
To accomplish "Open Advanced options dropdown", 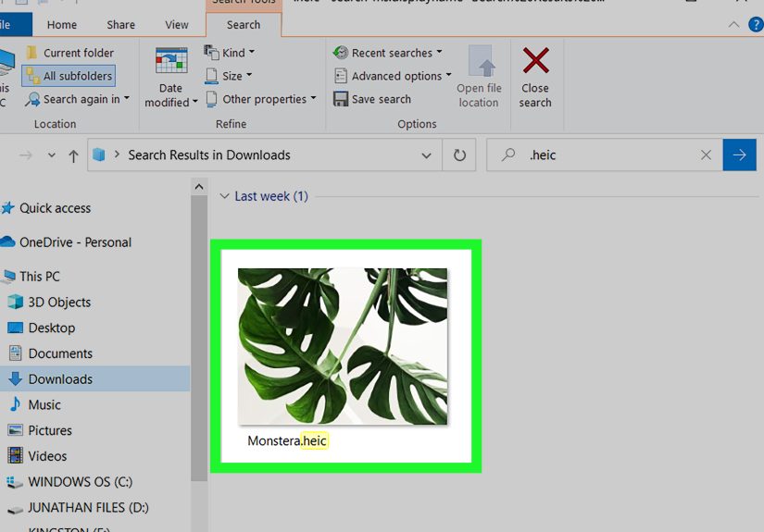I will click(393, 76).
